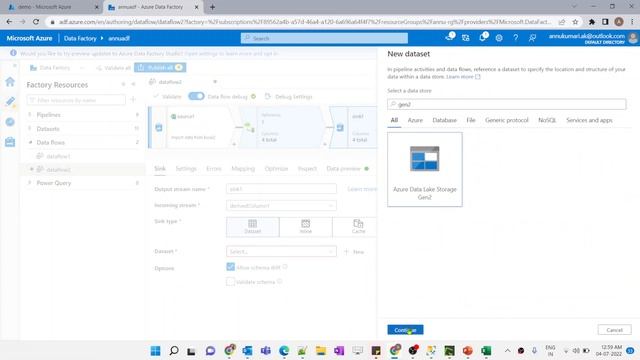640x360 pixels.
Task: Select the Azure Data Lake Storage Gen2 tile
Action: 424,169
